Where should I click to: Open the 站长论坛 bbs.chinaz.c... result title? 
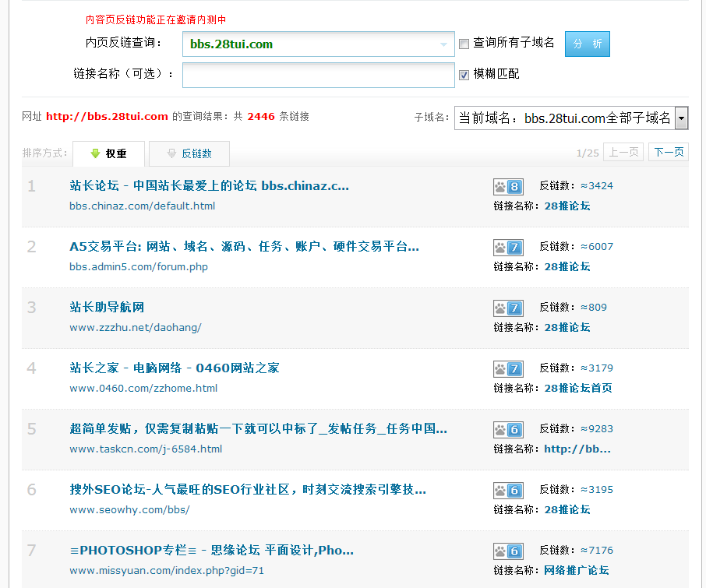click(x=209, y=185)
